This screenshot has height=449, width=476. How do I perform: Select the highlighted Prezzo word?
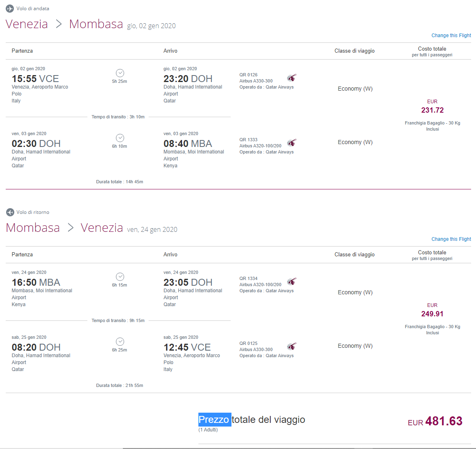[x=215, y=420]
